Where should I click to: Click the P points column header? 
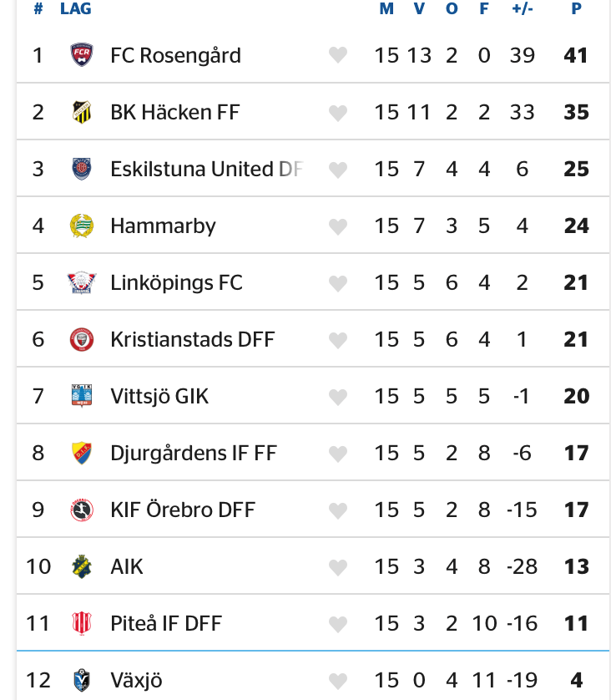[576, 9]
